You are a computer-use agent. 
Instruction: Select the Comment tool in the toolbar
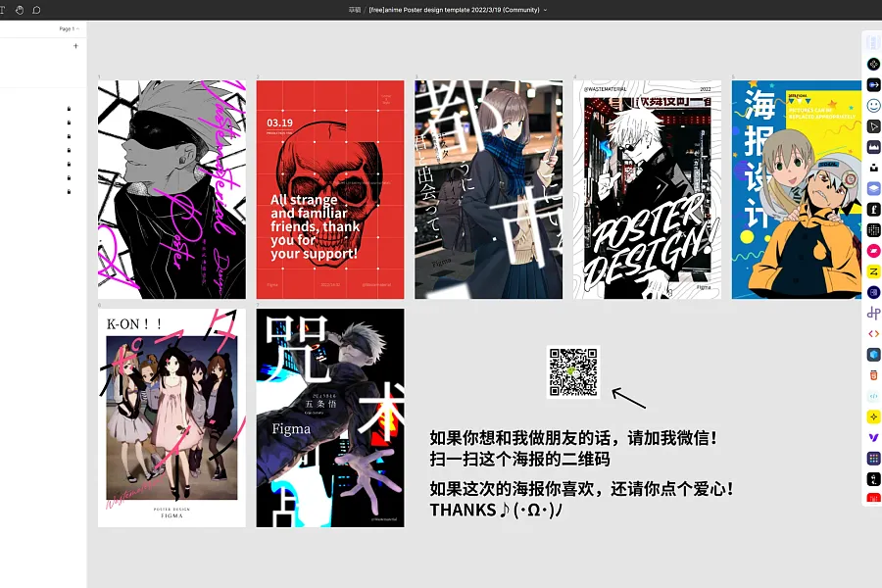pyautogui.click(x=36, y=10)
